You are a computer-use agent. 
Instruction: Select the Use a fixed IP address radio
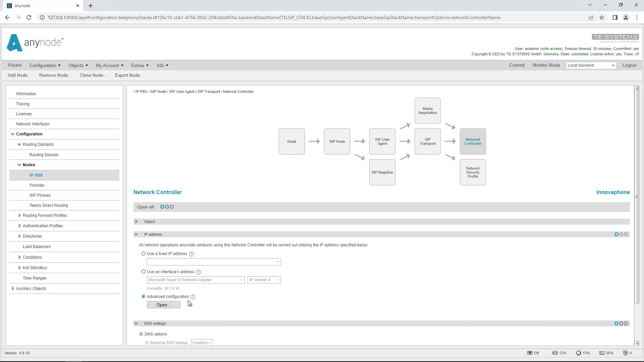(144, 254)
